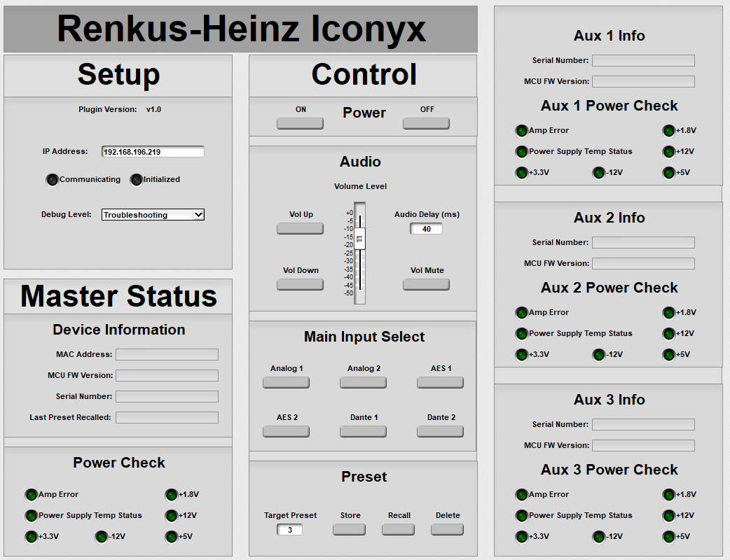Click Master Status Amp Error LED
Screen dimensions: 730x560
tap(31, 495)
